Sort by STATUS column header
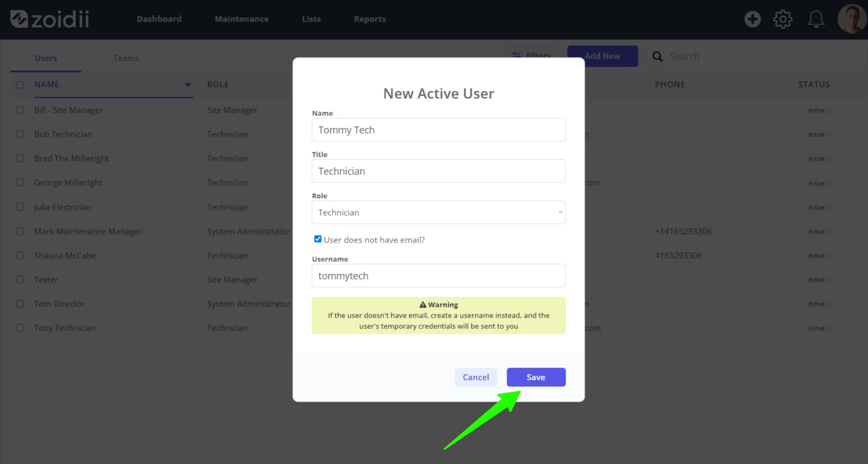Screen dimensions: 868x464 pos(814,85)
